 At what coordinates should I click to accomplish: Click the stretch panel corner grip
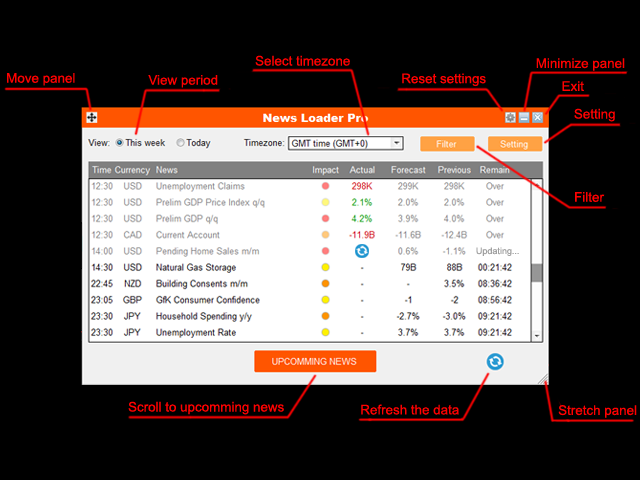tap(543, 379)
